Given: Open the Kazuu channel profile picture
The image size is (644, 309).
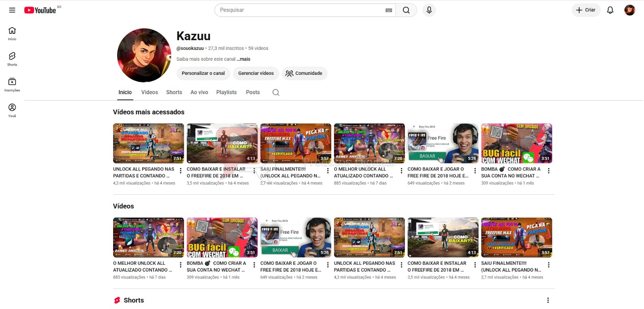Looking at the screenshot, I should 144,55.
